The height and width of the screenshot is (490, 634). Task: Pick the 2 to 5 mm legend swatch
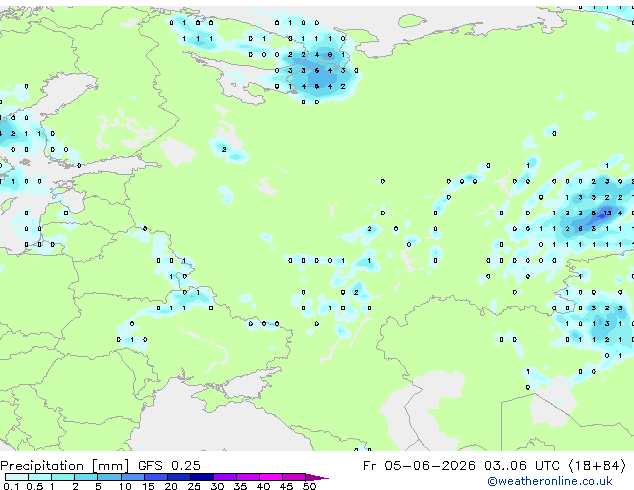click(86, 477)
